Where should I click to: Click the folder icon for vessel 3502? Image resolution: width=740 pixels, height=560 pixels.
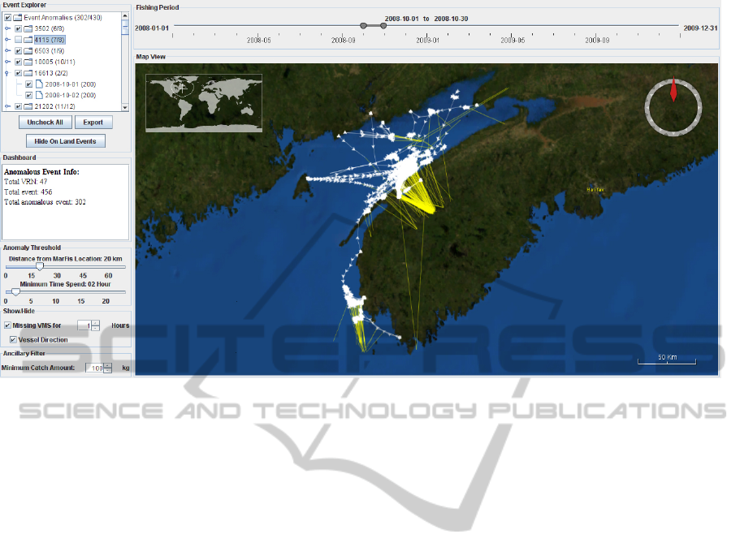28,28
